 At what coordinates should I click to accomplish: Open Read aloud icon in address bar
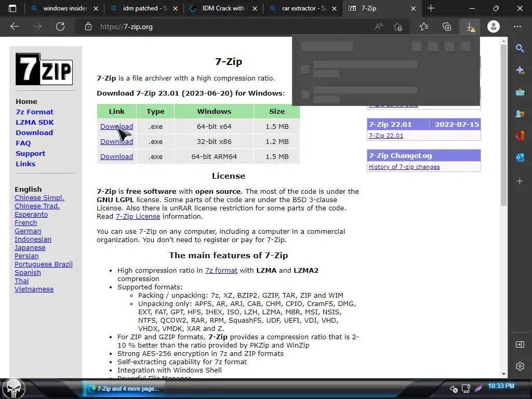379,26
